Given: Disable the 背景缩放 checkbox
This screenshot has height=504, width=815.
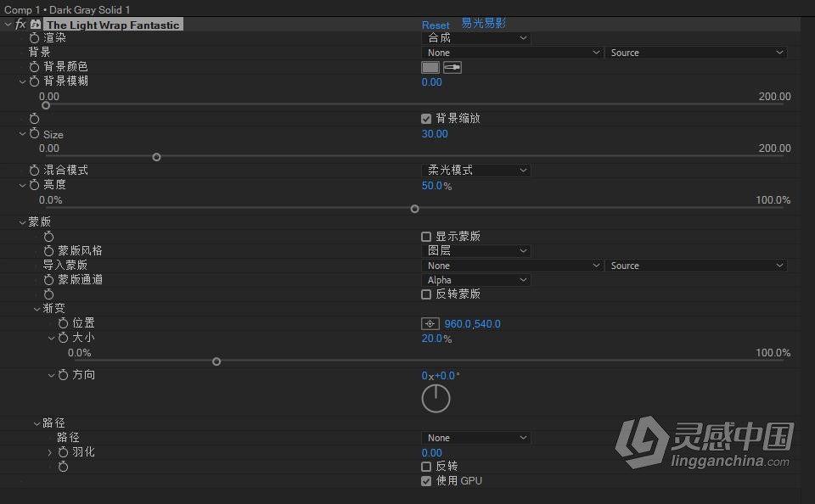Looking at the screenshot, I should pos(426,119).
